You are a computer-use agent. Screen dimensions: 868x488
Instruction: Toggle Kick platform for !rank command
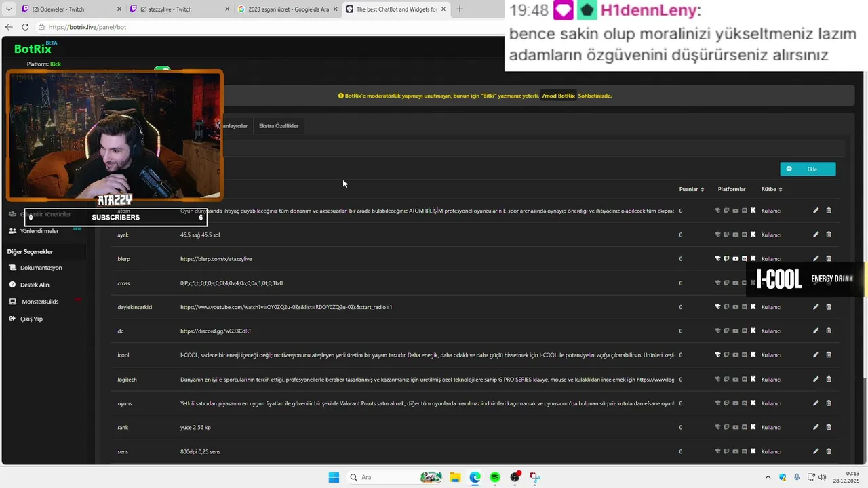[x=753, y=427]
